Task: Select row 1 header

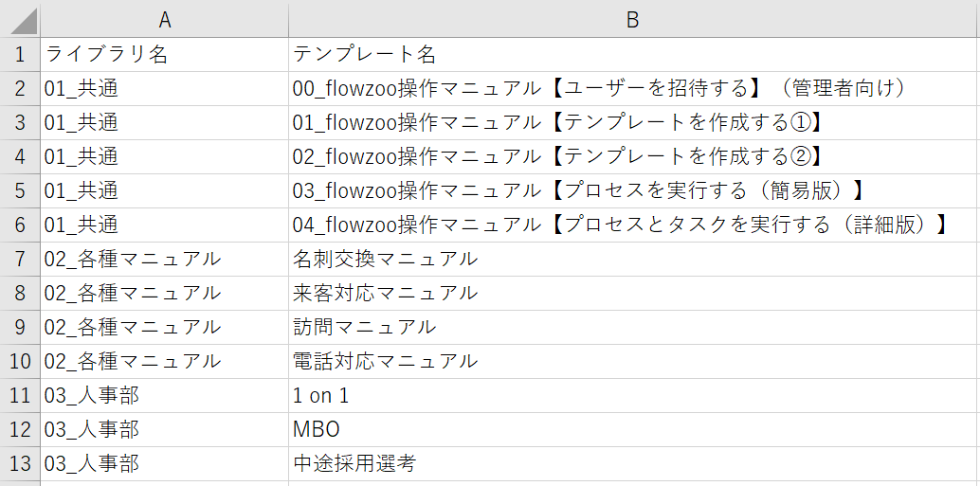Action: click(20, 54)
